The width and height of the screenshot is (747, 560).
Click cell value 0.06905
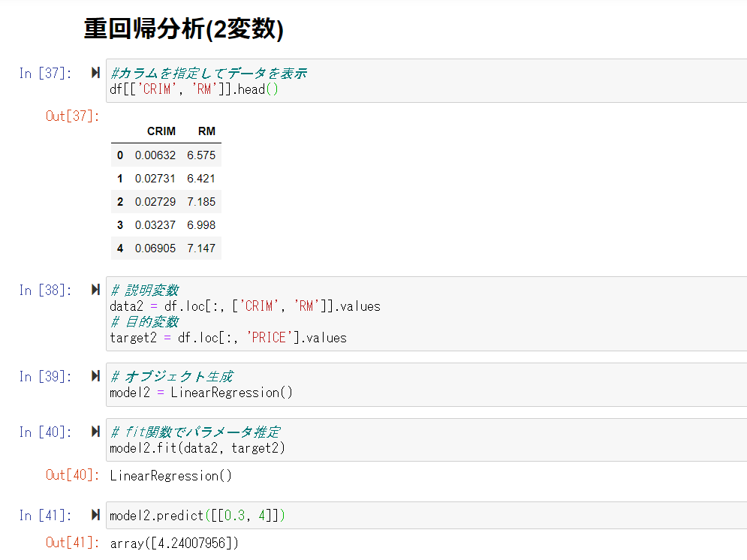tap(155, 248)
